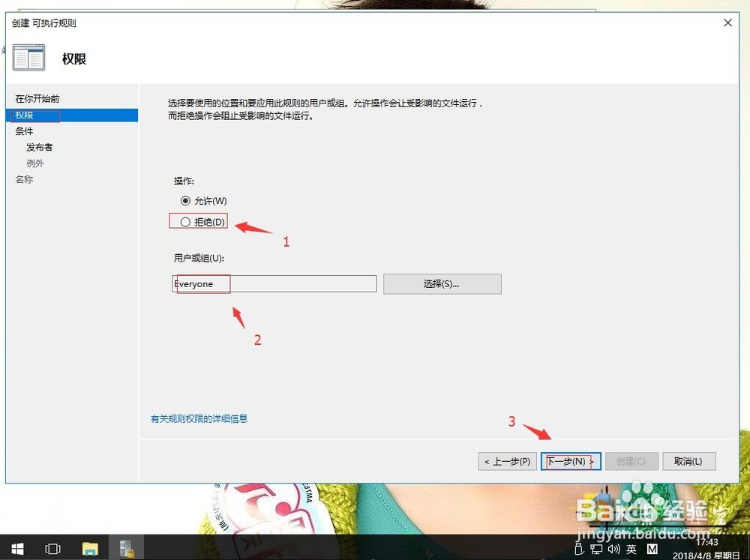Click the safely remove hardware tray icon
Screen dimensions: 750x560
tap(579, 549)
